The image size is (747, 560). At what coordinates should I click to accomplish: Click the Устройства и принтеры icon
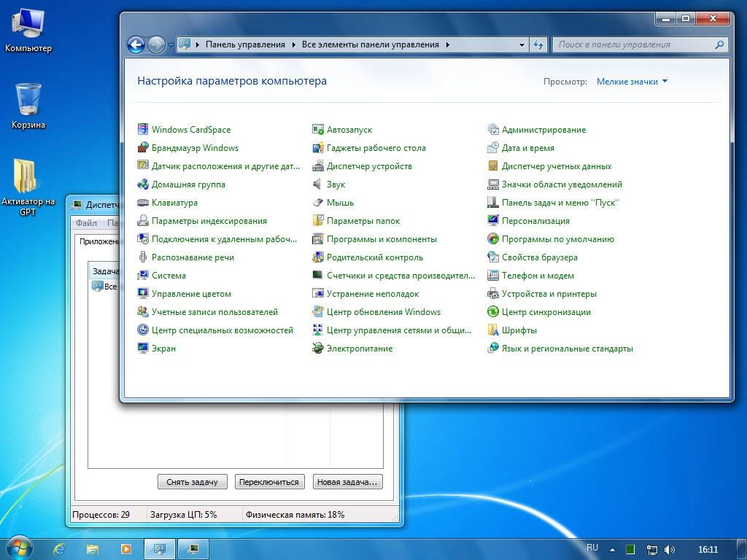[493, 293]
